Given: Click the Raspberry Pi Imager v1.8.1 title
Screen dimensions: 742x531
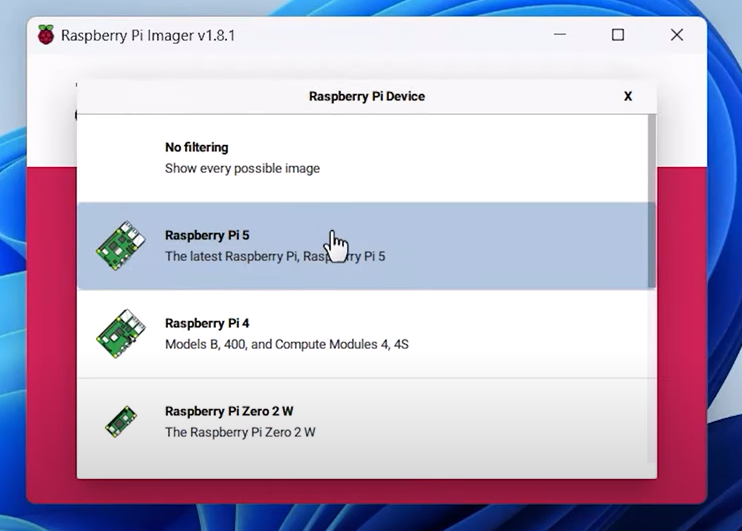Looking at the screenshot, I should point(148,35).
